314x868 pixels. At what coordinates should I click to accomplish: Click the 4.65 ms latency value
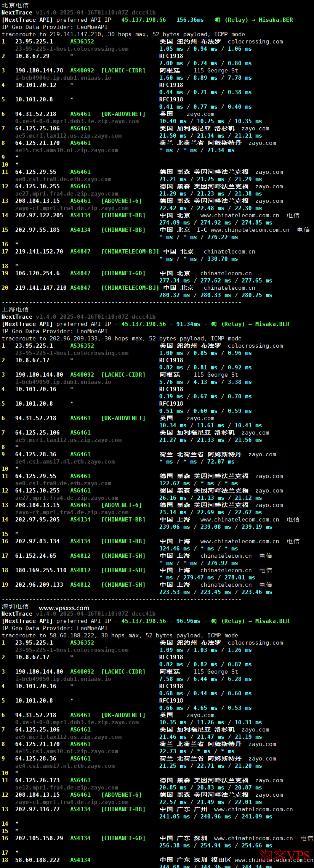point(205,708)
